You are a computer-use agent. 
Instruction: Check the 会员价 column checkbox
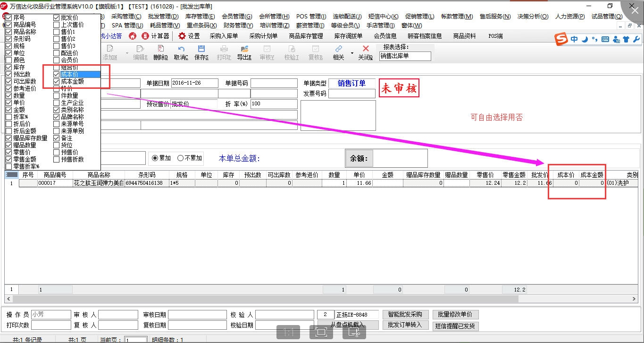pyautogui.click(x=57, y=60)
